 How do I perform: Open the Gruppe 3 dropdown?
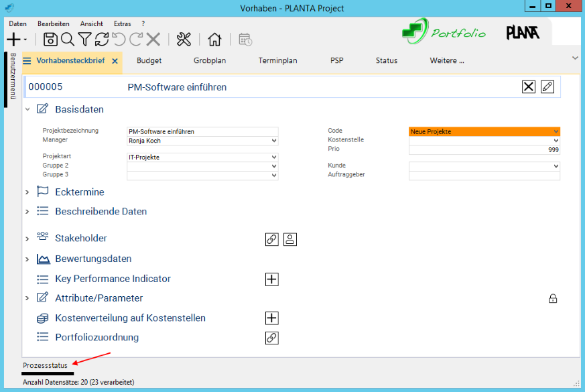pyautogui.click(x=274, y=176)
